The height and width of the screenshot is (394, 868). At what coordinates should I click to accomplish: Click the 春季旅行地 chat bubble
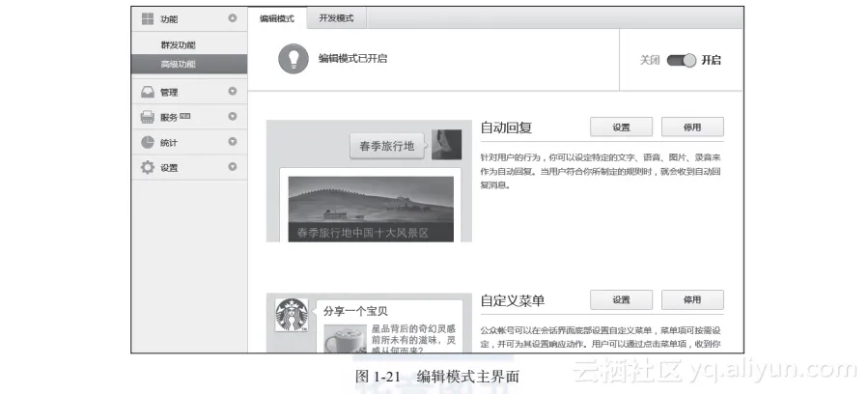click(388, 146)
